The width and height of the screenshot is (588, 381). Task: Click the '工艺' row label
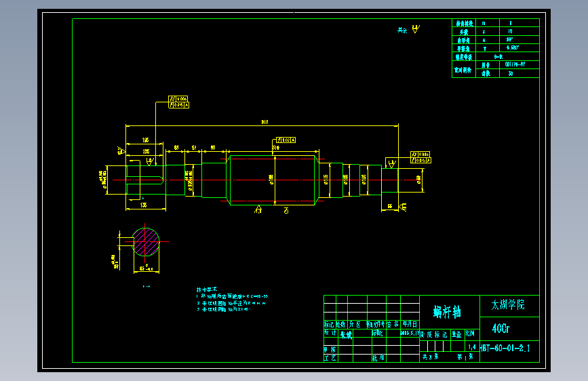pyautogui.click(x=330, y=358)
